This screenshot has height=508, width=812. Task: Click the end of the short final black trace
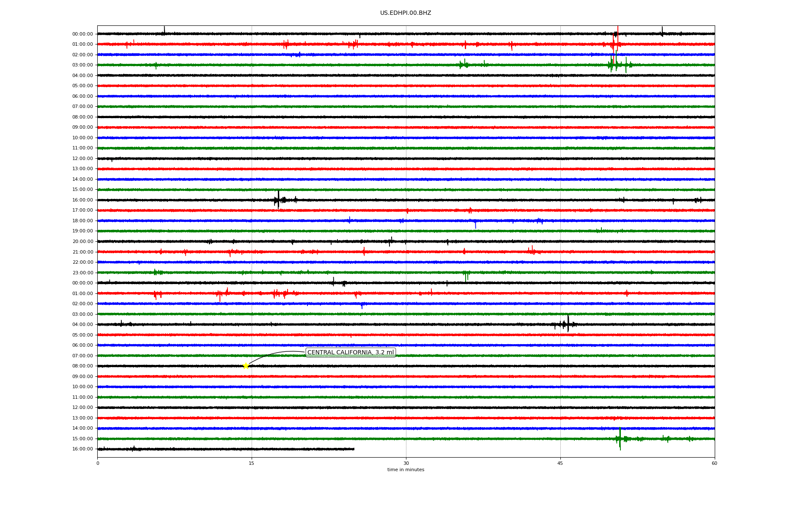click(354, 449)
